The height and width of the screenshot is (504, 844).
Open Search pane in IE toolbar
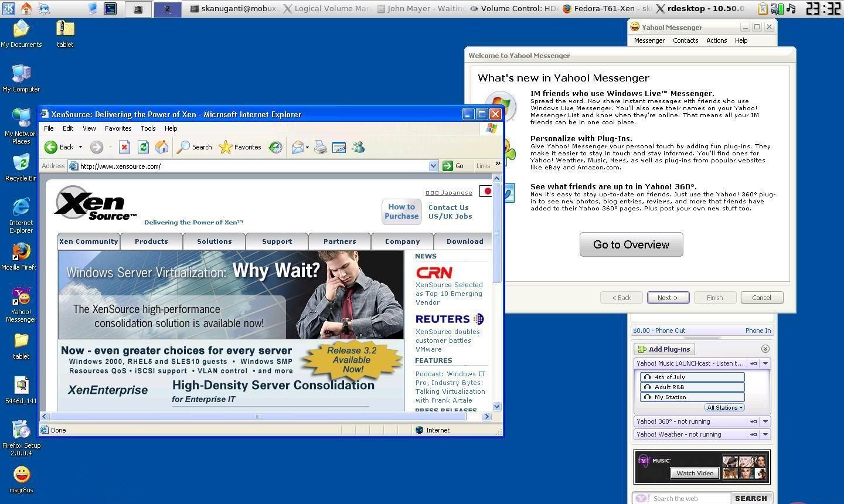click(195, 147)
